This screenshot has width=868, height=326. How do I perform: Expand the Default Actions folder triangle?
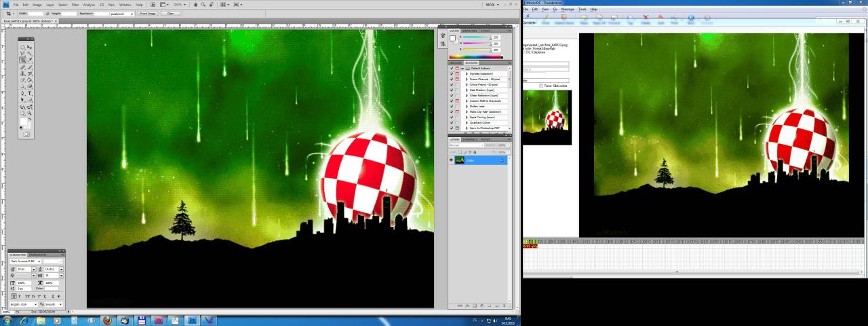point(462,69)
